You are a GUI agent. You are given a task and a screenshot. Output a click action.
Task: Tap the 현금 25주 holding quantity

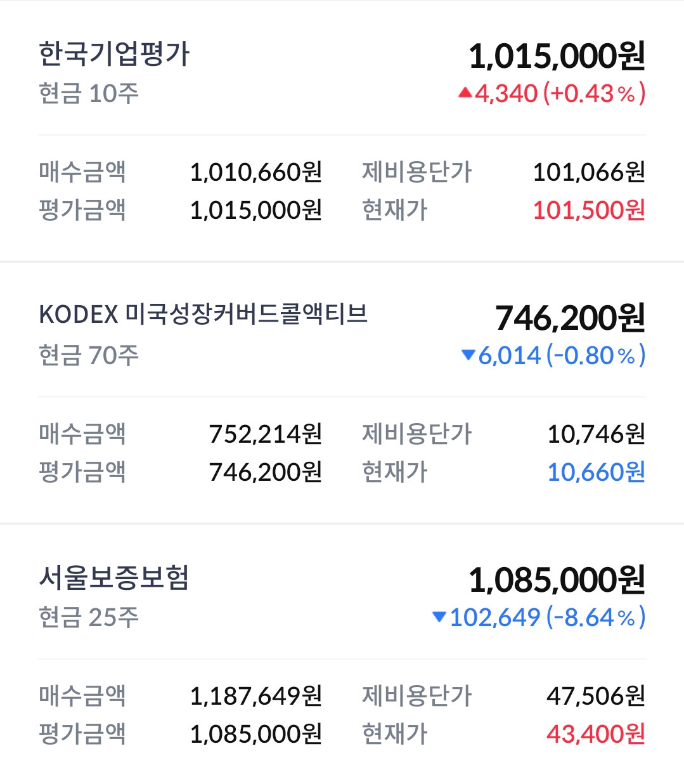tap(89, 617)
